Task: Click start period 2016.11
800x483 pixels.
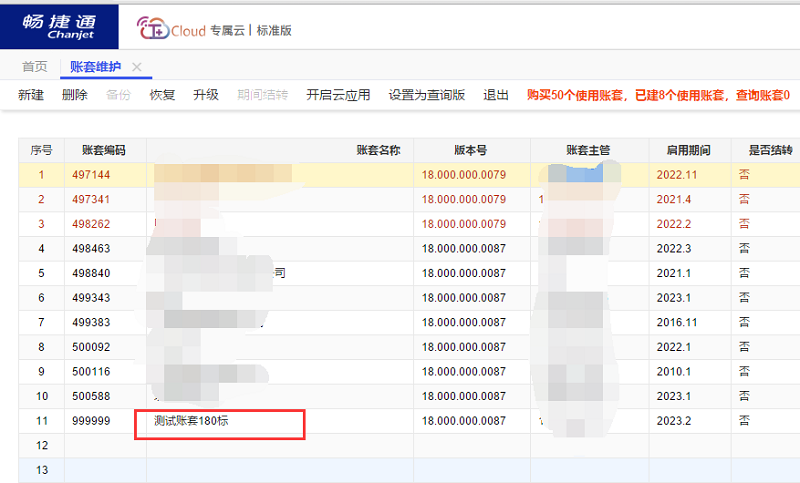Action: (677, 322)
